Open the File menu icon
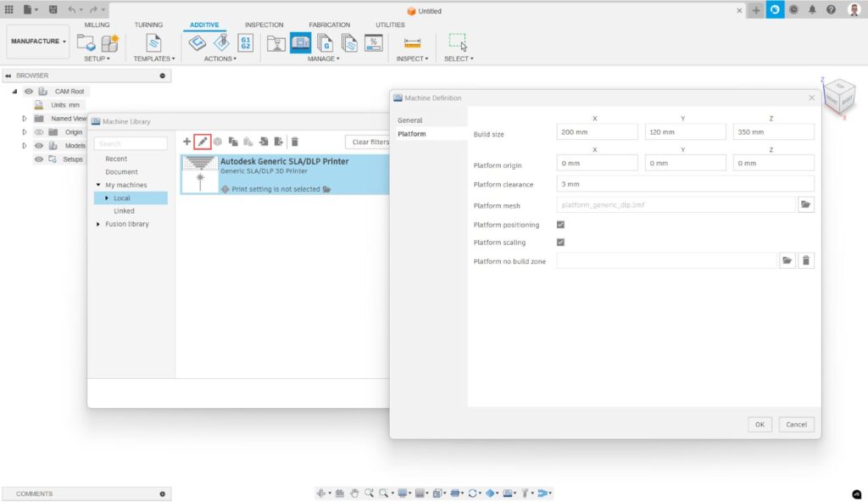This screenshot has width=868, height=502. pos(30,9)
